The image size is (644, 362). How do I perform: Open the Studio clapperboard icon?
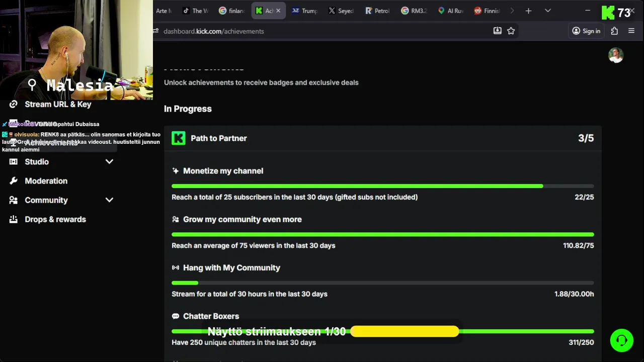14,161
